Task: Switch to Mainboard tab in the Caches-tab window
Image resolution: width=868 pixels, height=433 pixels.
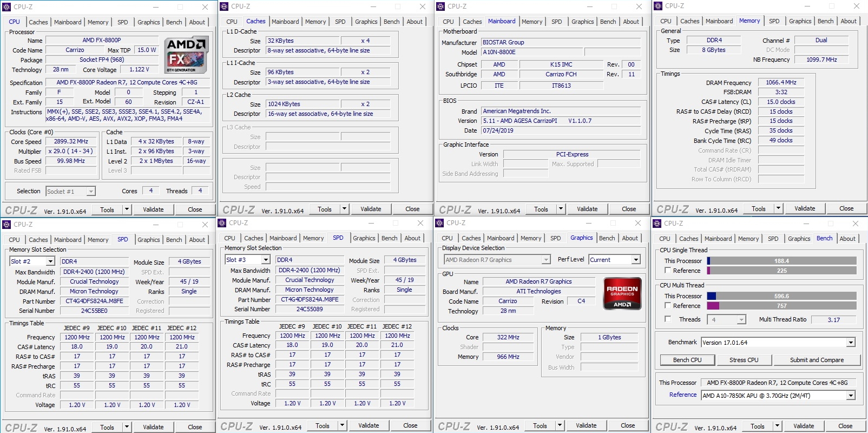Action: pyautogui.click(x=285, y=22)
